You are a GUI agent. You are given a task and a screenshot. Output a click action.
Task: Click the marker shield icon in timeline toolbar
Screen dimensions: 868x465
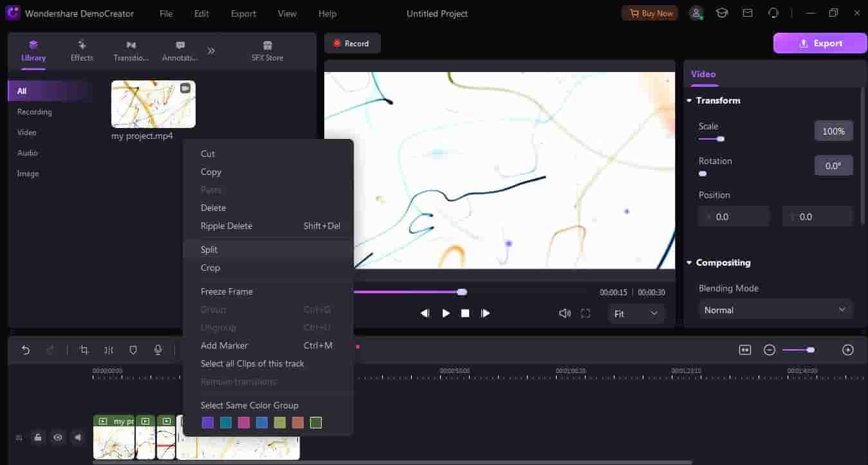point(133,350)
